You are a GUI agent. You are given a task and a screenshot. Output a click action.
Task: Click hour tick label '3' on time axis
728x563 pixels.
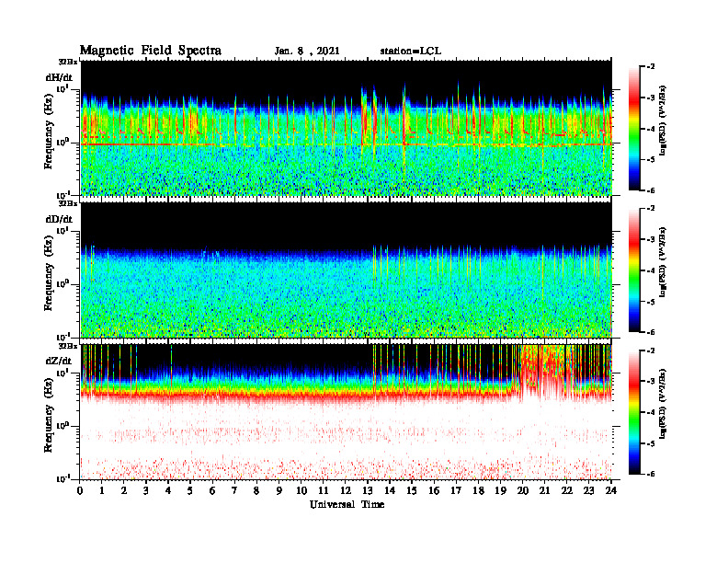pyautogui.click(x=147, y=491)
